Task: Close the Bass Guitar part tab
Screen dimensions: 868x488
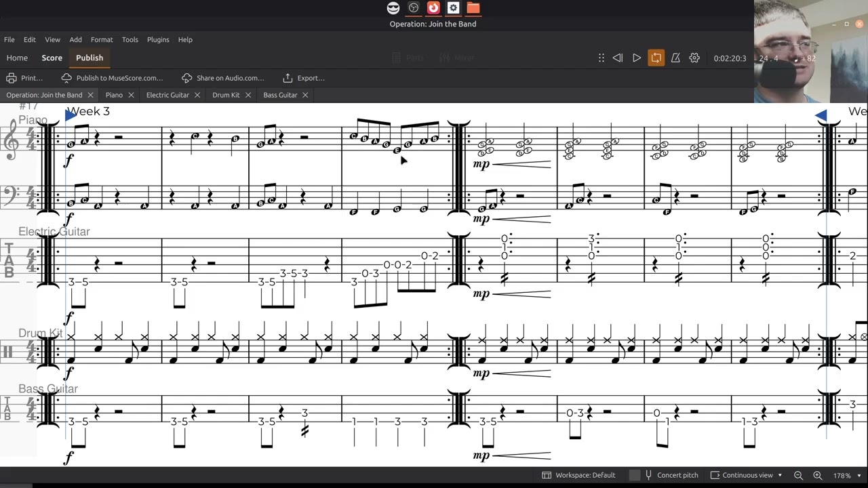Action: click(x=305, y=96)
